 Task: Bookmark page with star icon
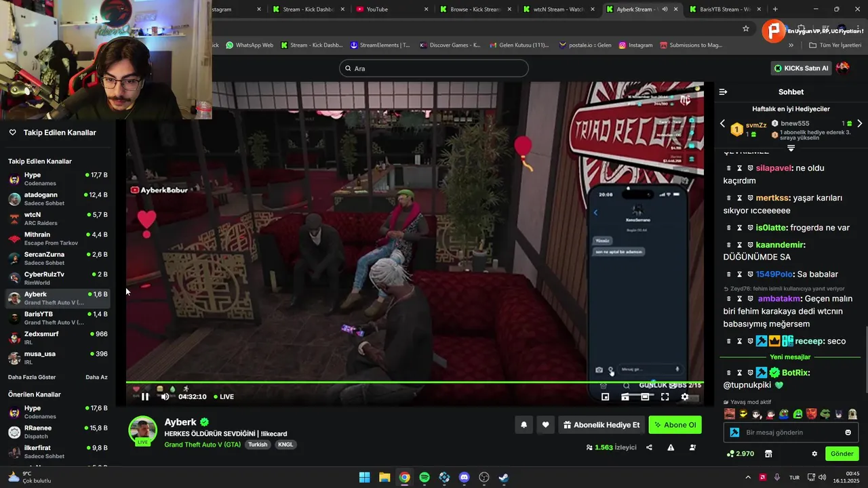click(746, 28)
